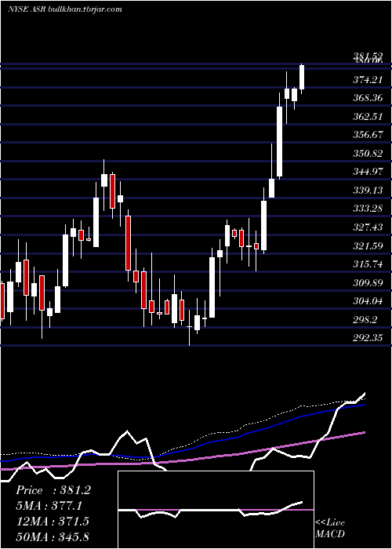Click the 309.89 price axis label
Image resolution: width=392 pixels, height=549 pixels.
[x=368, y=283]
